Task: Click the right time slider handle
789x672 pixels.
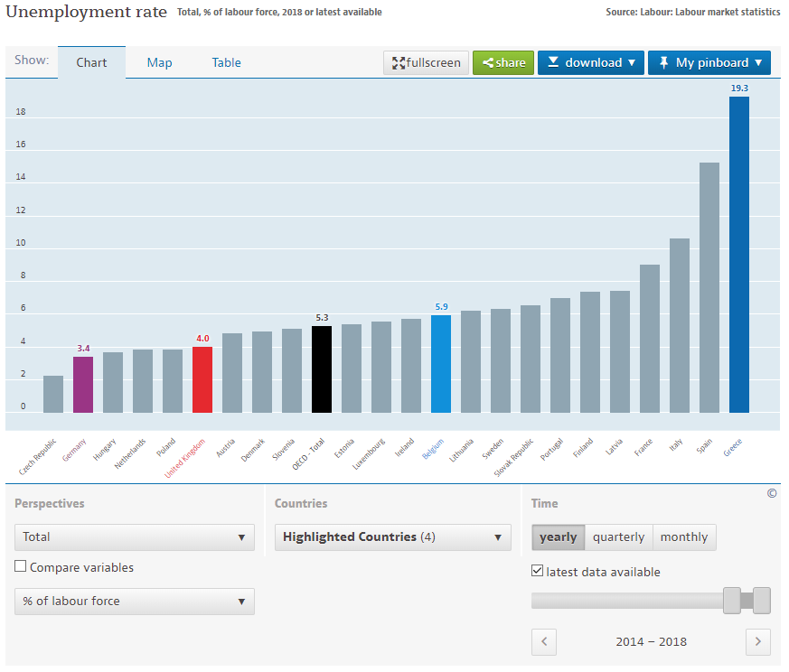Action: coord(761,601)
